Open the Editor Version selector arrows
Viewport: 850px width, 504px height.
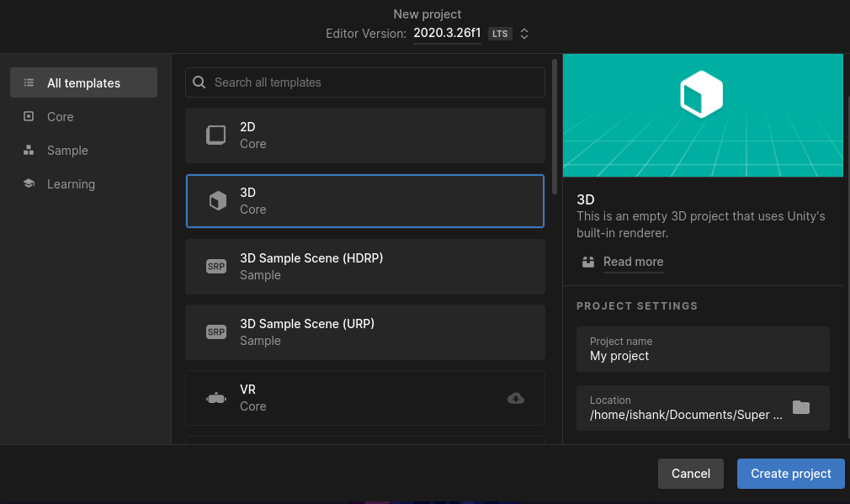tap(524, 34)
